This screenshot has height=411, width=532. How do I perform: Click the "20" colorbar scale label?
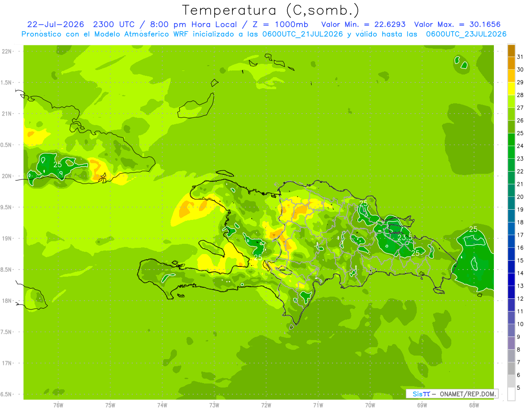pyautogui.click(x=520, y=197)
